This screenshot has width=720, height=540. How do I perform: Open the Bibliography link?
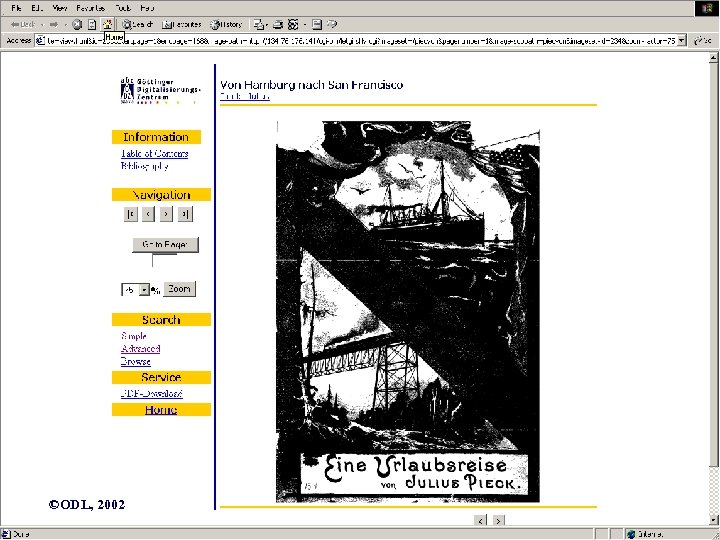point(144,166)
